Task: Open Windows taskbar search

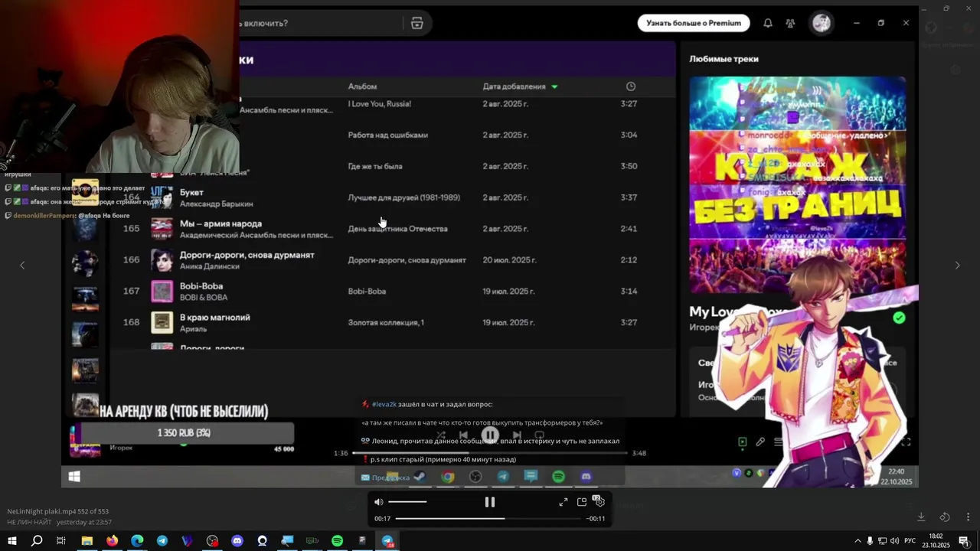Action: pos(37,540)
